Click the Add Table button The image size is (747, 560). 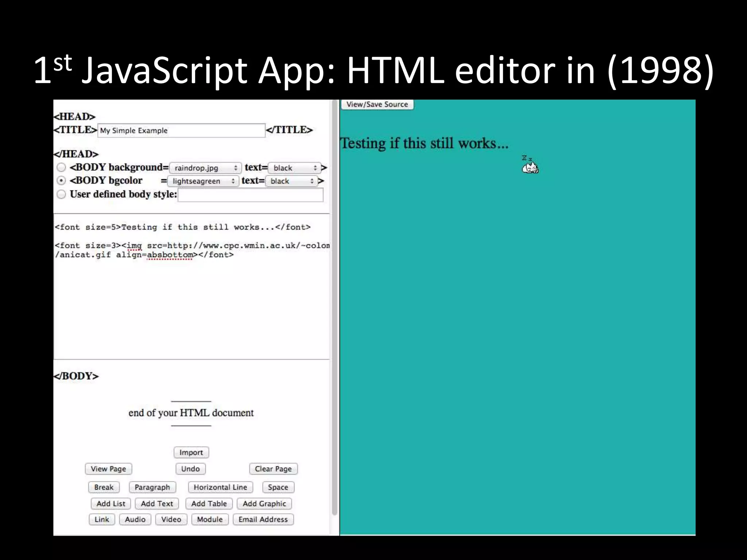click(x=209, y=504)
